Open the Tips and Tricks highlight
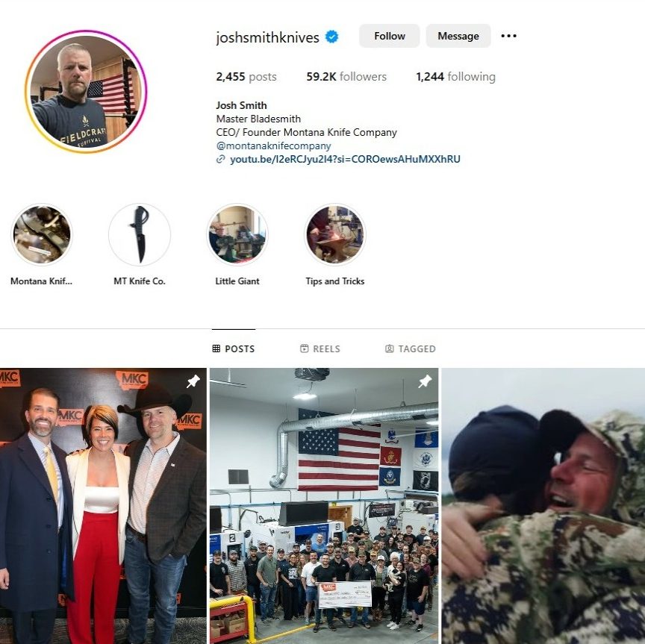This screenshot has height=644, width=645. [x=335, y=234]
